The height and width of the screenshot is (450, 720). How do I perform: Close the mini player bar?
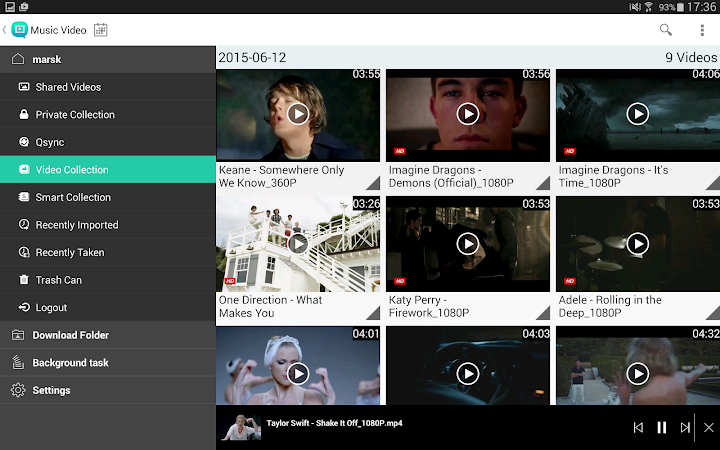click(709, 428)
